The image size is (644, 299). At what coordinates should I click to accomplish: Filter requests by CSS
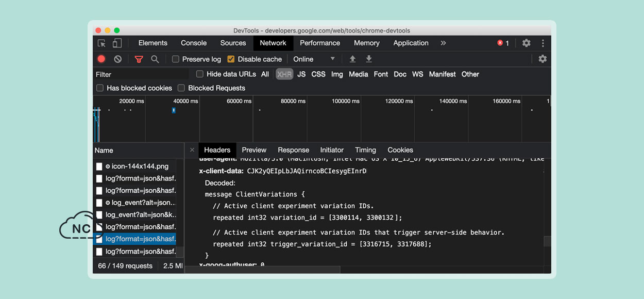click(x=318, y=74)
